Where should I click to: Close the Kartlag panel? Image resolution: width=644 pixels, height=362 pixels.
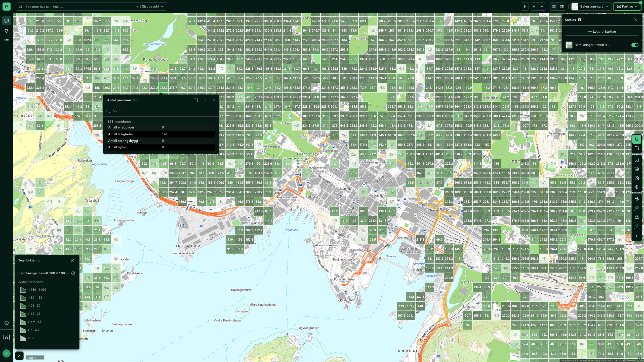pos(636,20)
